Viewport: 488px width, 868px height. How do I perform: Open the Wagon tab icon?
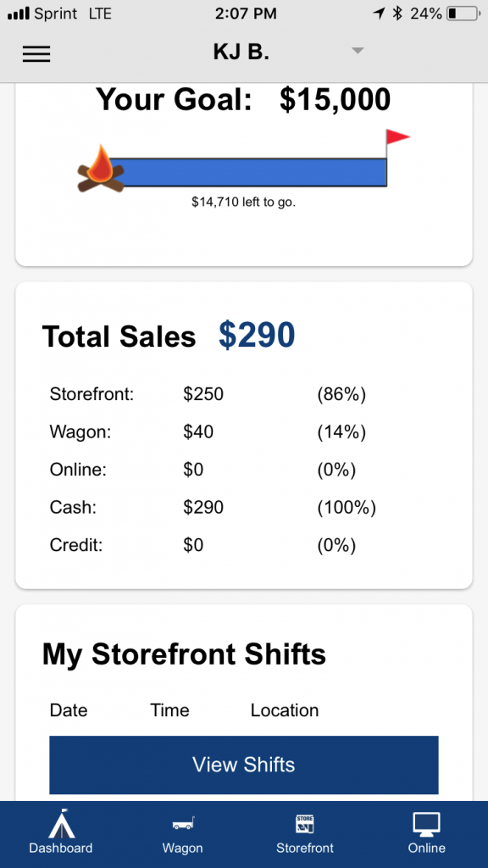tap(183, 824)
